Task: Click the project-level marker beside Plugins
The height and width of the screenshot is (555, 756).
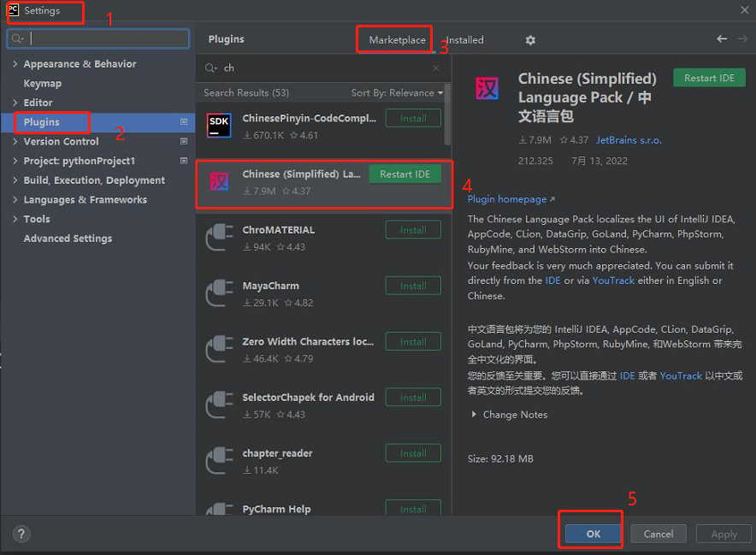Action: [184, 122]
